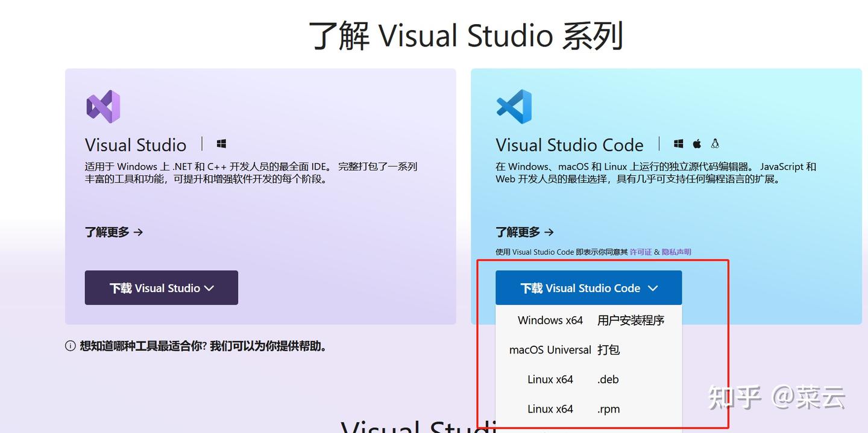Open the 下载 Visual Studio dropdown
The width and height of the screenshot is (868, 433).
click(161, 287)
